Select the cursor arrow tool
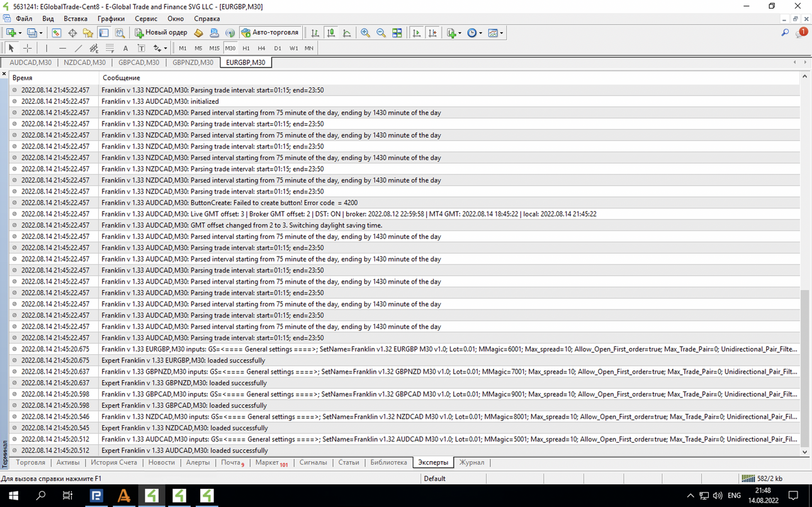The height and width of the screenshot is (507, 812). 11,48
